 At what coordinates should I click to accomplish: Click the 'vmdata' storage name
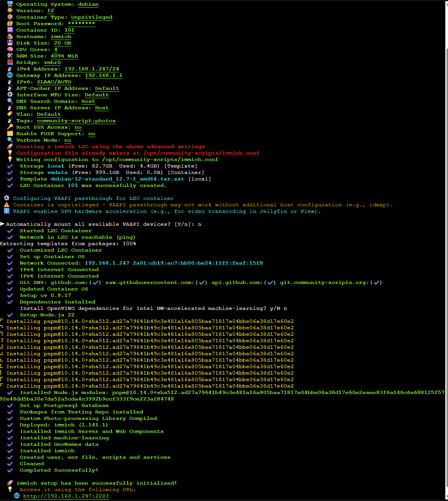(57, 172)
